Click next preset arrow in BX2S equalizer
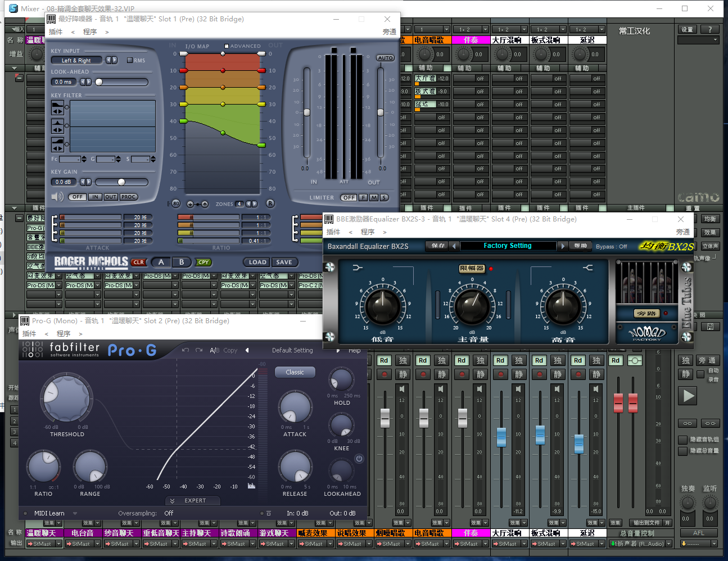This screenshot has height=561, width=728. [563, 246]
